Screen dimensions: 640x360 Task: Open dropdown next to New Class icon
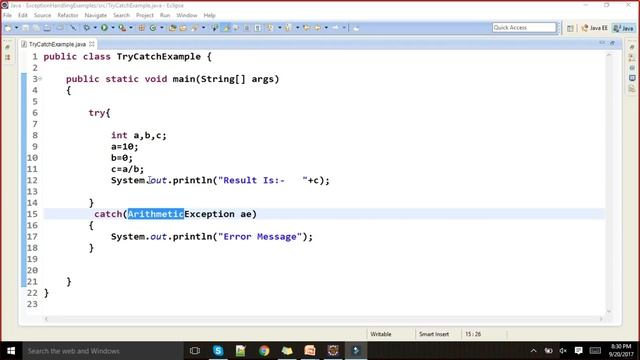[x=162, y=28]
